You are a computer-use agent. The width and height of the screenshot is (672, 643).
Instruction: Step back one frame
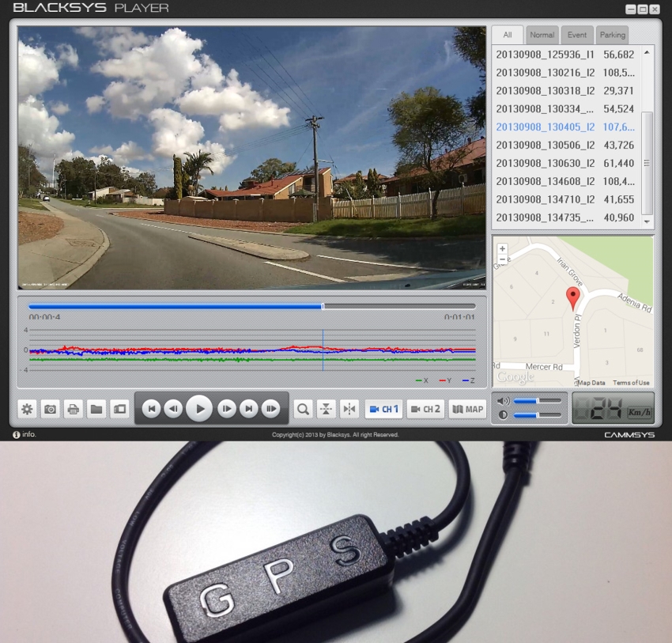point(173,409)
